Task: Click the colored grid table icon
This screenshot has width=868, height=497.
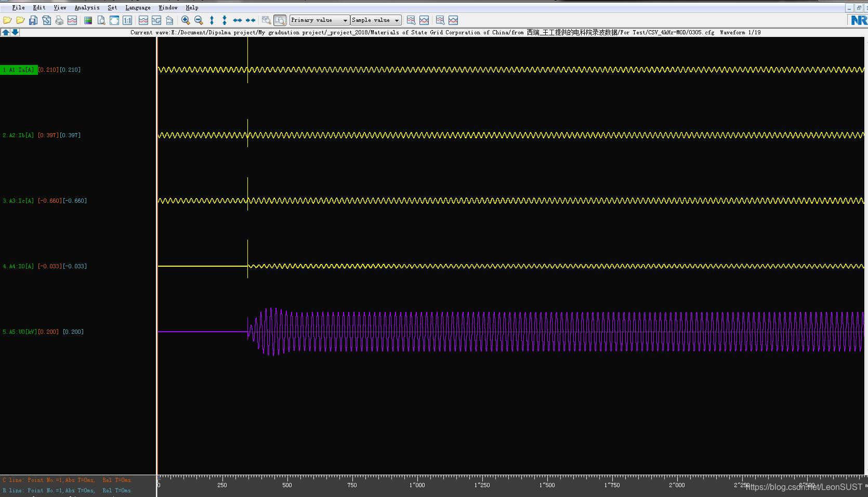Action: [x=88, y=20]
